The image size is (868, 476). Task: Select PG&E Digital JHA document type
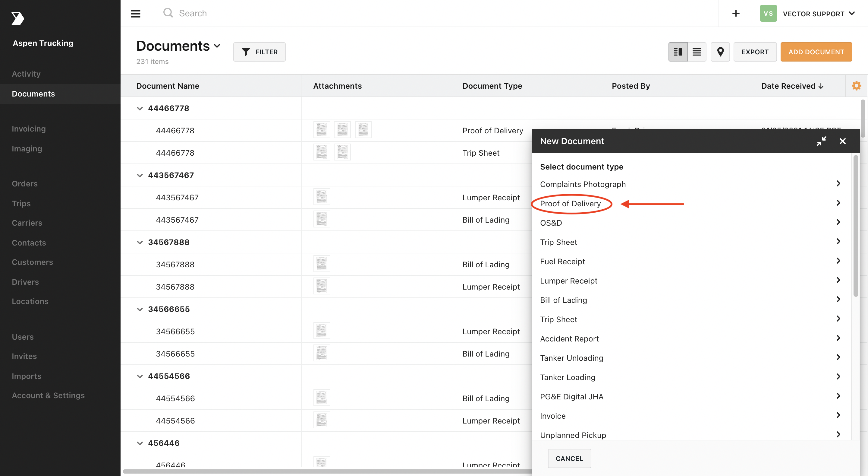pos(690,396)
